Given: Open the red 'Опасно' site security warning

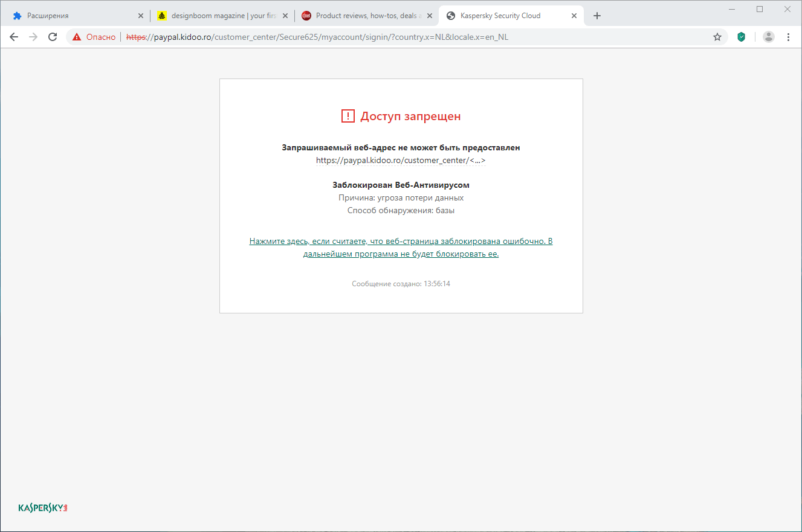Looking at the screenshot, I should (x=94, y=37).
